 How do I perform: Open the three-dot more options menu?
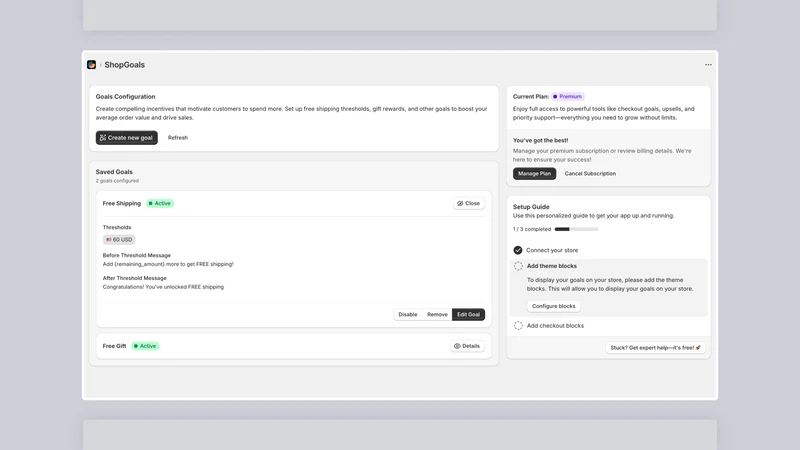[708, 65]
